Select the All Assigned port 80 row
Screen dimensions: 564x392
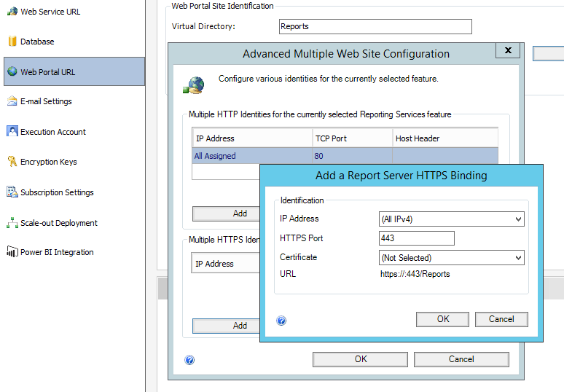251,156
